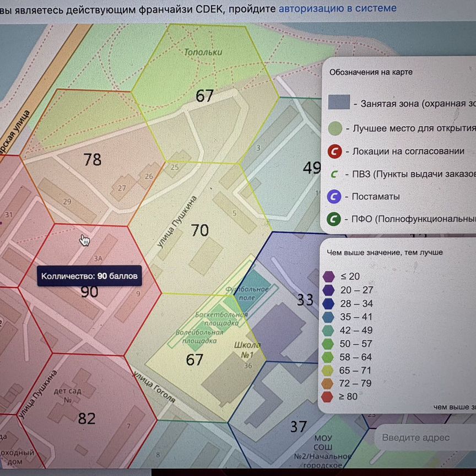Click the red ≥80 hexagon in scale
Image resolution: width=476 pixels, height=476 pixels.
tap(328, 395)
